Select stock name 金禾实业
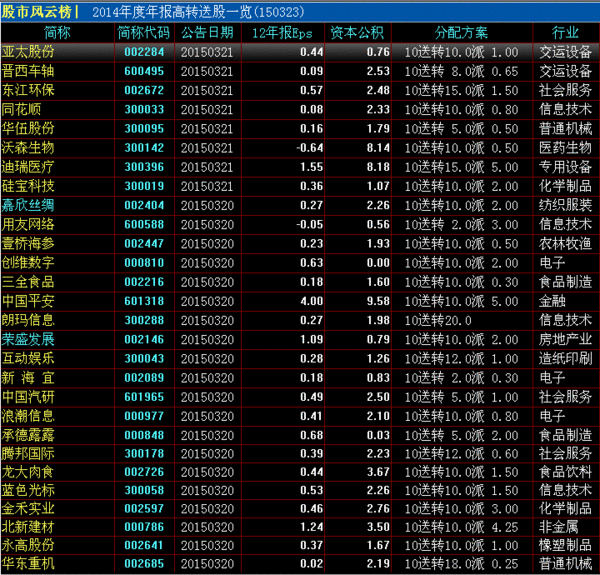The image size is (600, 575). [28, 508]
